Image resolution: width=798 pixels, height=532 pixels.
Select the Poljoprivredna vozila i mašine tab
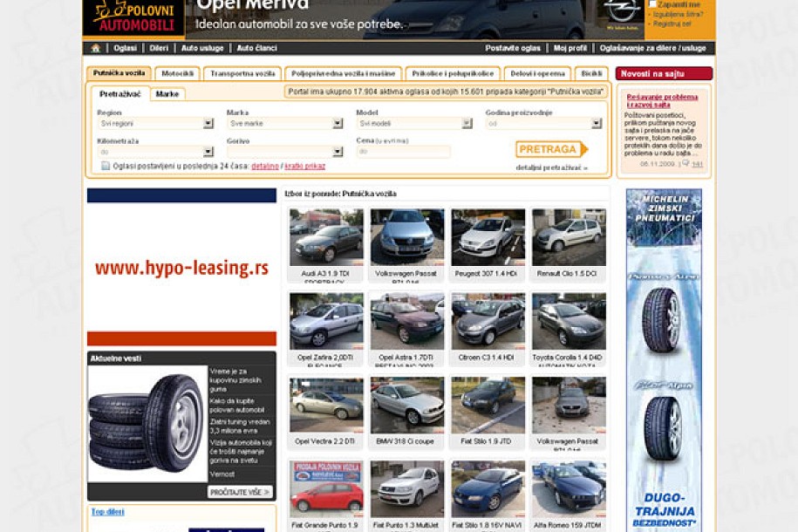[x=344, y=74]
